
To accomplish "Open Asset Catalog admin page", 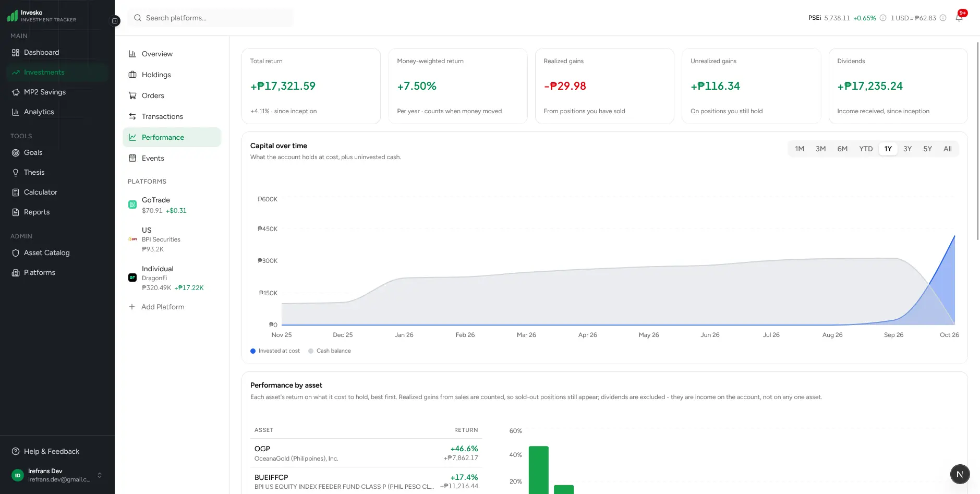I will point(57,252).
